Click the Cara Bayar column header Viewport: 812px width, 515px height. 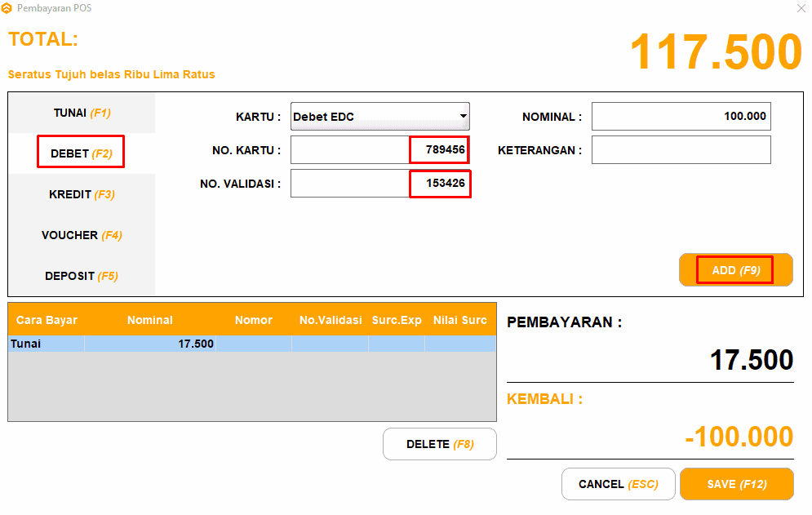click(x=47, y=320)
